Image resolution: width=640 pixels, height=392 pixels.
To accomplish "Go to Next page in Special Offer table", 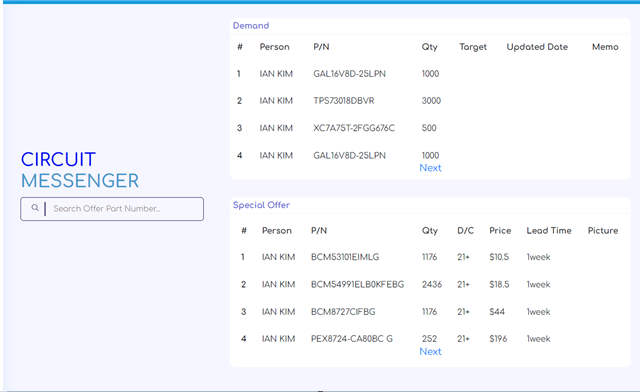I will (x=430, y=352).
